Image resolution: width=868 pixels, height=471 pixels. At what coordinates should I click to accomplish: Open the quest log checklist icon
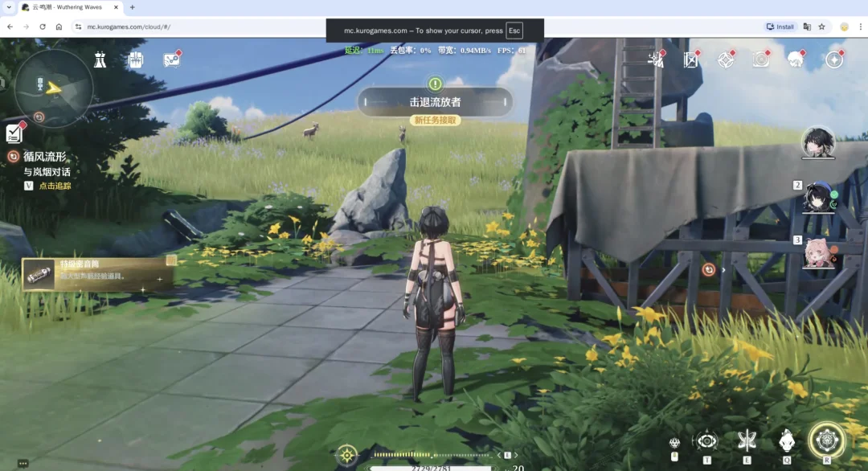pyautogui.click(x=14, y=133)
